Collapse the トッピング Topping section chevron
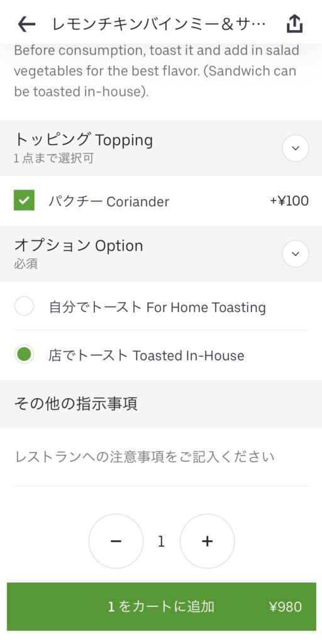This screenshot has height=644, width=322. click(x=296, y=148)
